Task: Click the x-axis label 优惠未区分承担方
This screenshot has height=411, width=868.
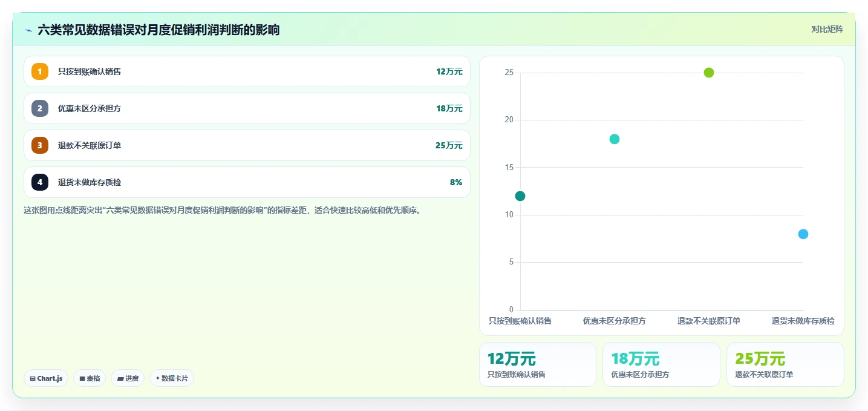Action: [x=615, y=321]
